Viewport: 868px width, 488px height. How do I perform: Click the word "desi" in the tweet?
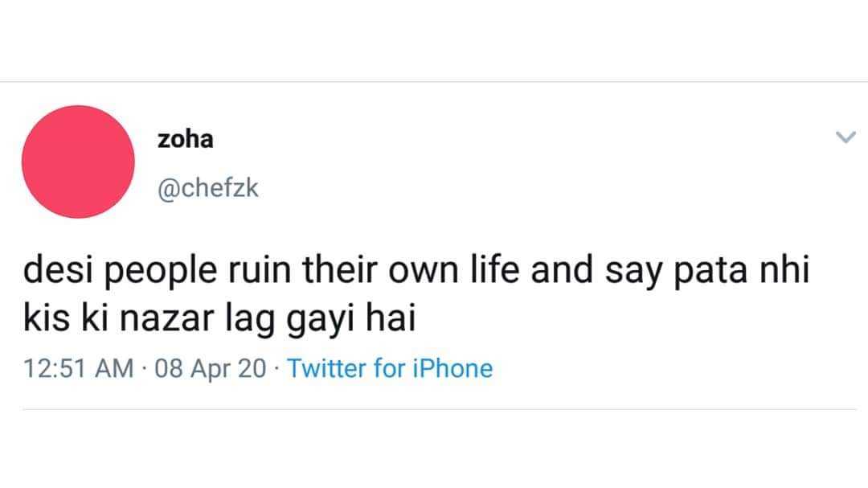[51, 275]
